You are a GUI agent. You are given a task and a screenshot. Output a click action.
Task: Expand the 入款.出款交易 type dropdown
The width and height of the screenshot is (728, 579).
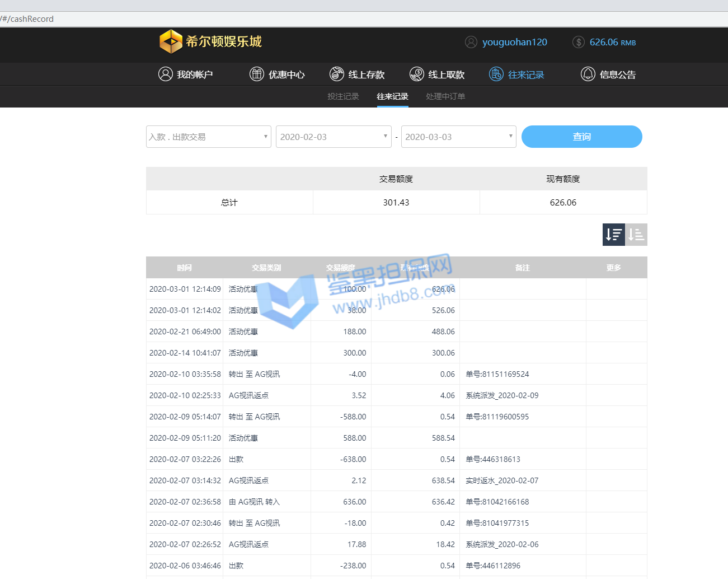208,137
